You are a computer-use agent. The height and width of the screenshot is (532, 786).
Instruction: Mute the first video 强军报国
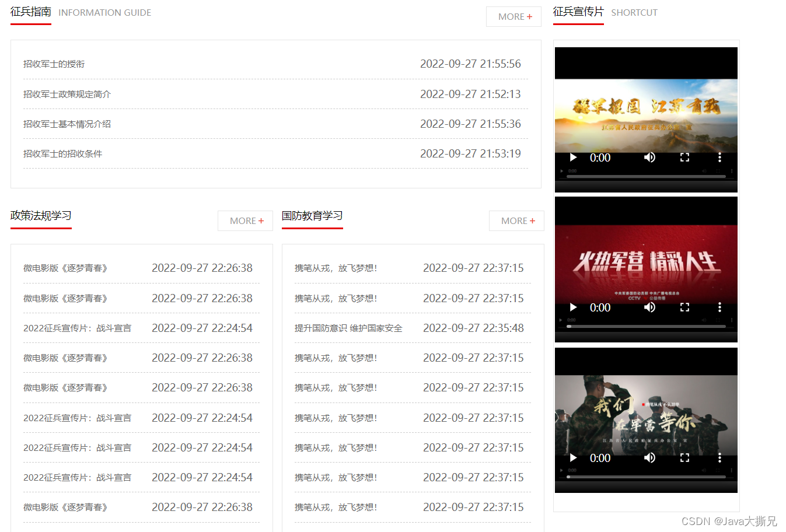tap(649, 157)
